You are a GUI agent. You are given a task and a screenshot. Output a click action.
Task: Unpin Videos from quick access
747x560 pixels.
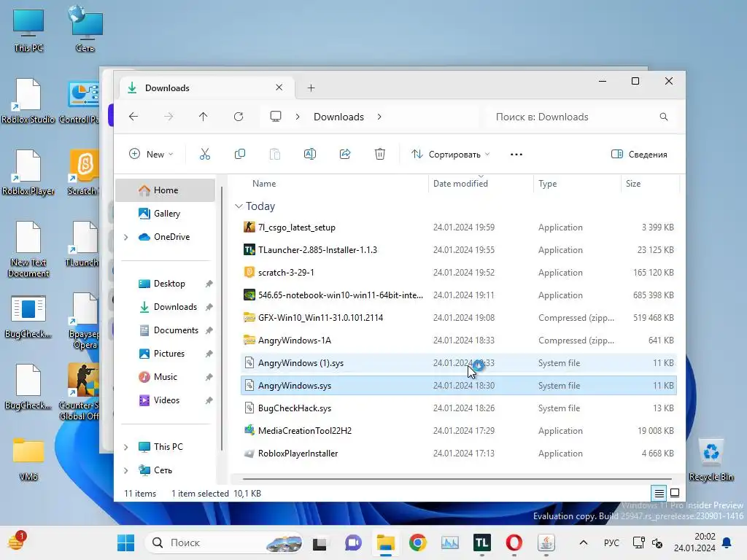209,400
